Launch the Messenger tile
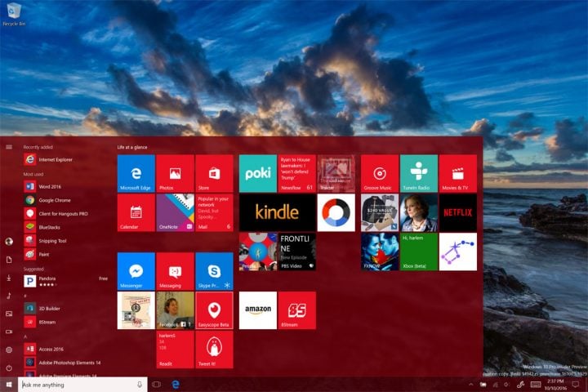The height and width of the screenshot is (392, 588). pyautogui.click(x=136, y=271)
